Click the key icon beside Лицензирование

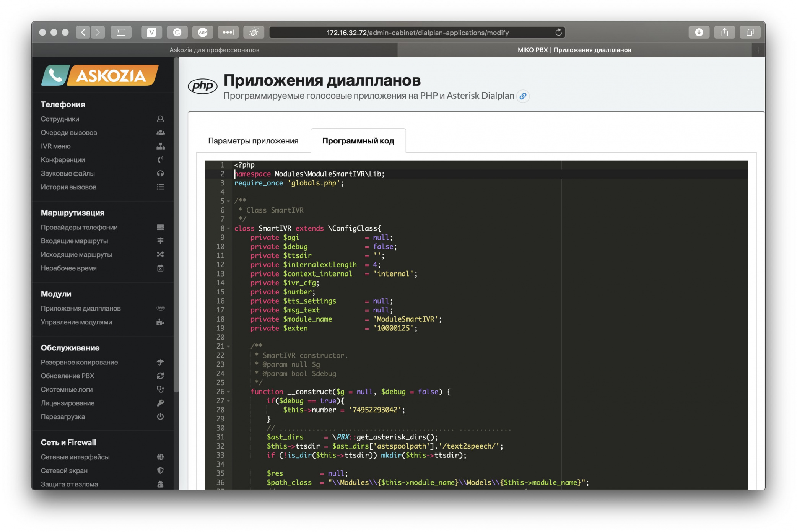tap(160, 403)
